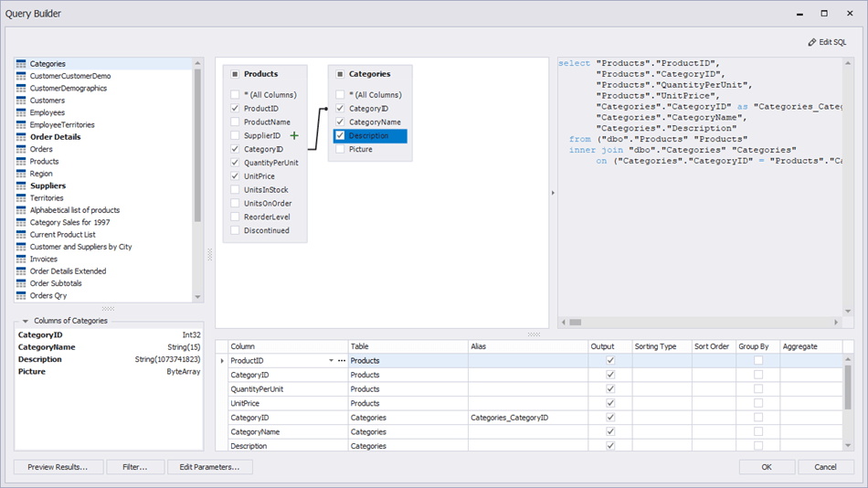
Task: Click the ellipsis button in ProductID column cell
Action: 342,361
